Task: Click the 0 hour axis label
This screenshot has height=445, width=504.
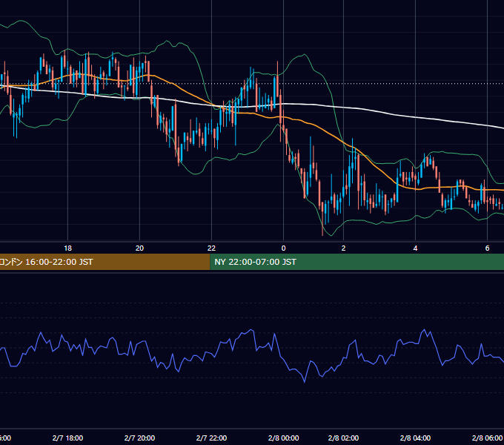Action: click(283, 248)
